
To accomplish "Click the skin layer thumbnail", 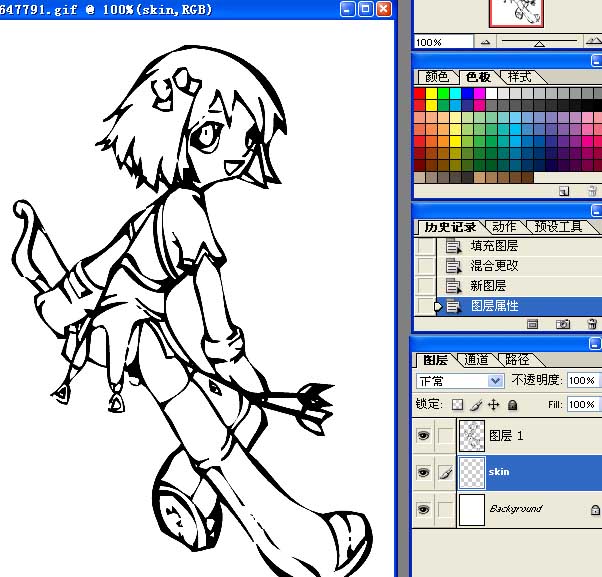I will tap(472, 473).
